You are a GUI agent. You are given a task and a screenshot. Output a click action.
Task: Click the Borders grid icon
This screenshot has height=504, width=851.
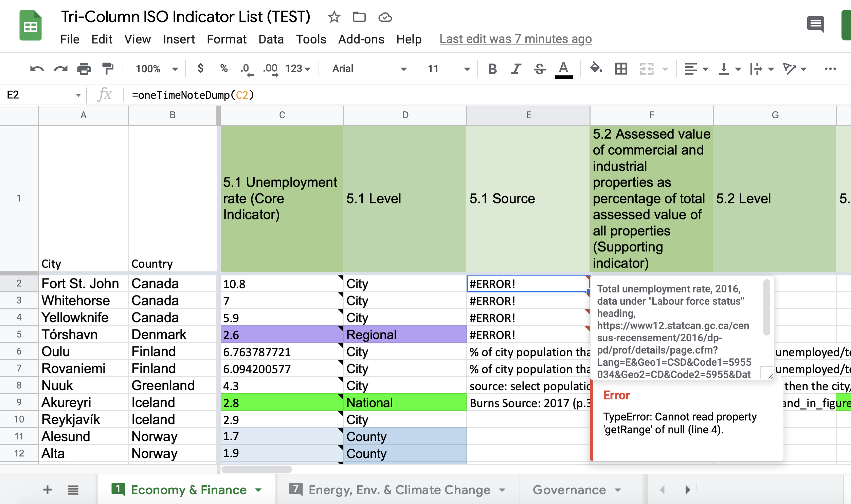(x=621, y=69)
